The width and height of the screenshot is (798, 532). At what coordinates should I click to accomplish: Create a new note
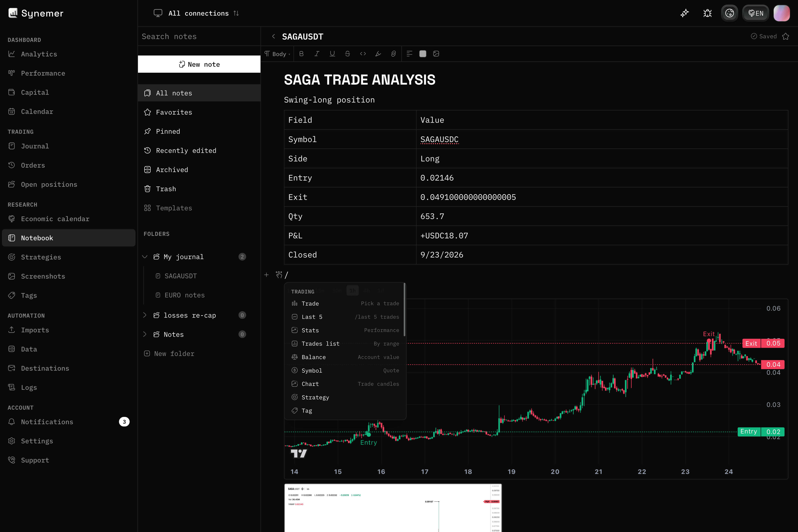199,64
